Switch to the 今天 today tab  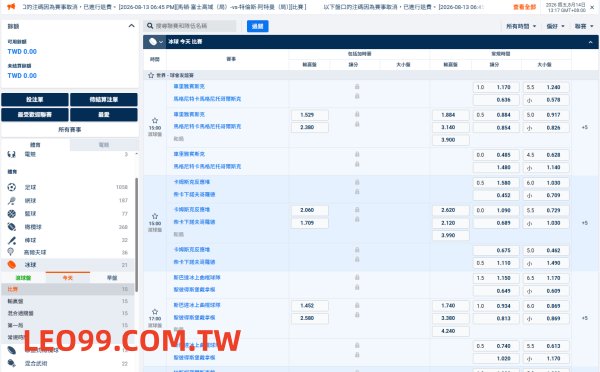tap(68, 278)
